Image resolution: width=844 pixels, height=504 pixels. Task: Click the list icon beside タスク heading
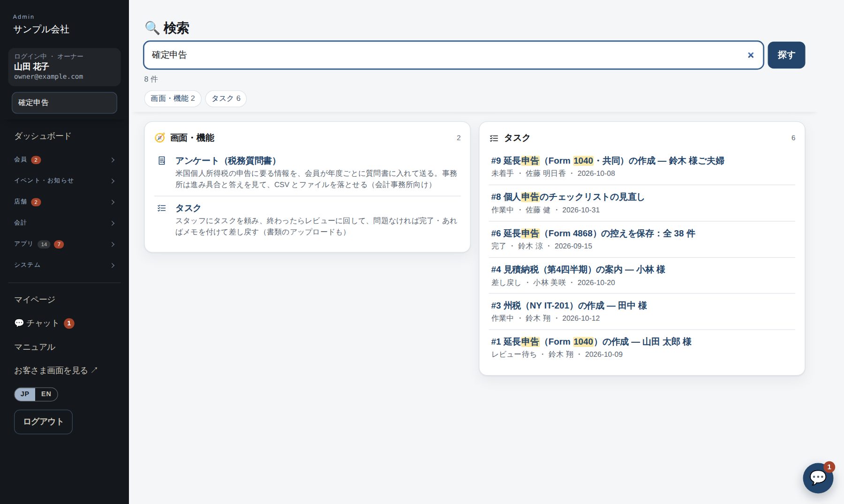click(x=494, y=138)
